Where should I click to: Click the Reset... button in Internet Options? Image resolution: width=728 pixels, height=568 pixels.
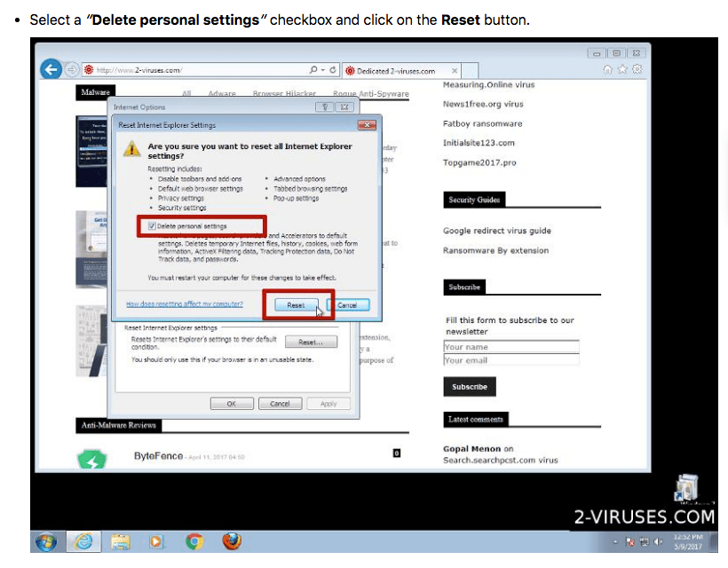tap(311, 342)
